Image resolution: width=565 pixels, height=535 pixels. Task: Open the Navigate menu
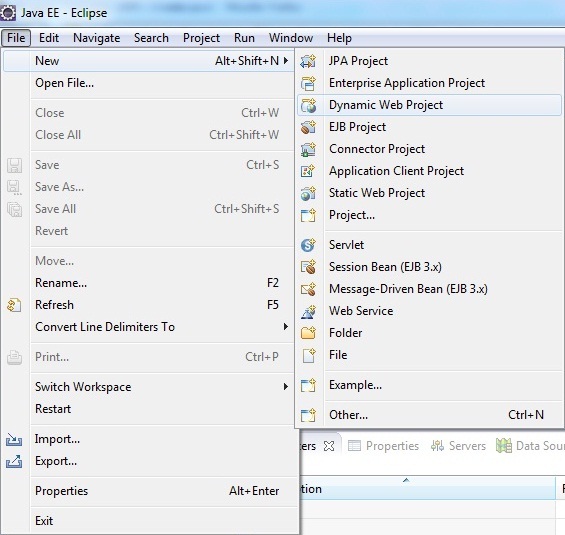97,38
